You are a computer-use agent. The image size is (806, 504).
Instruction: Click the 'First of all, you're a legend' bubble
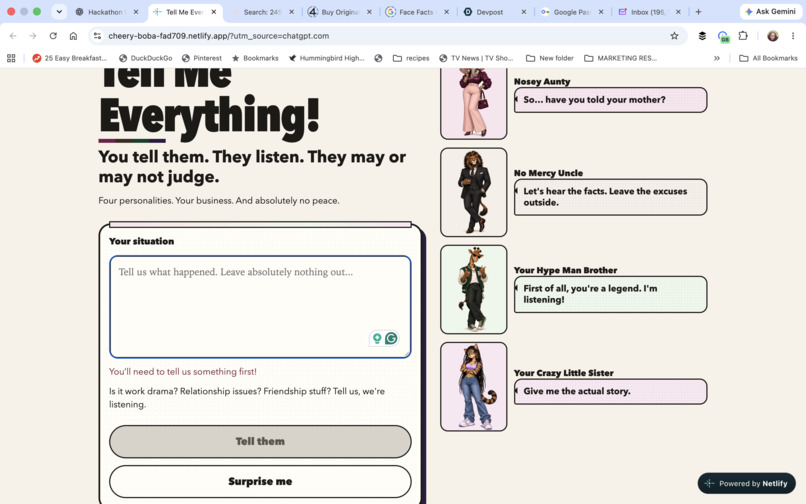tap(610, 294)
